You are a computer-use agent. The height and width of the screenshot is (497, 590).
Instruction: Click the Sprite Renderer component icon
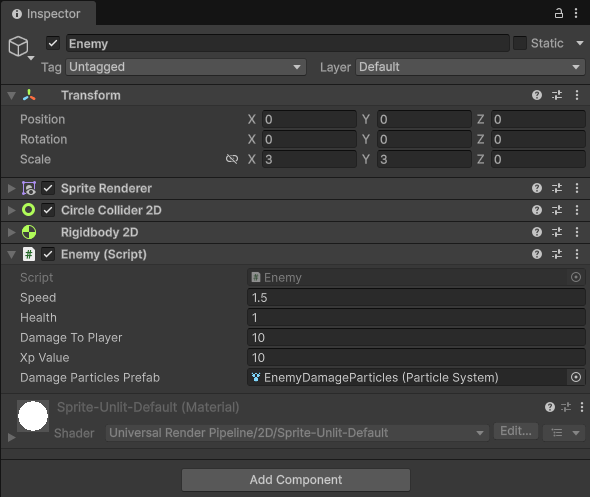(x=29, y=188)
